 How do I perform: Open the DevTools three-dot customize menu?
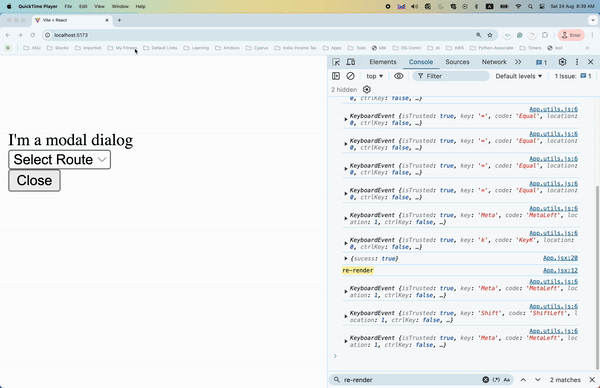(x=577, y=62)
